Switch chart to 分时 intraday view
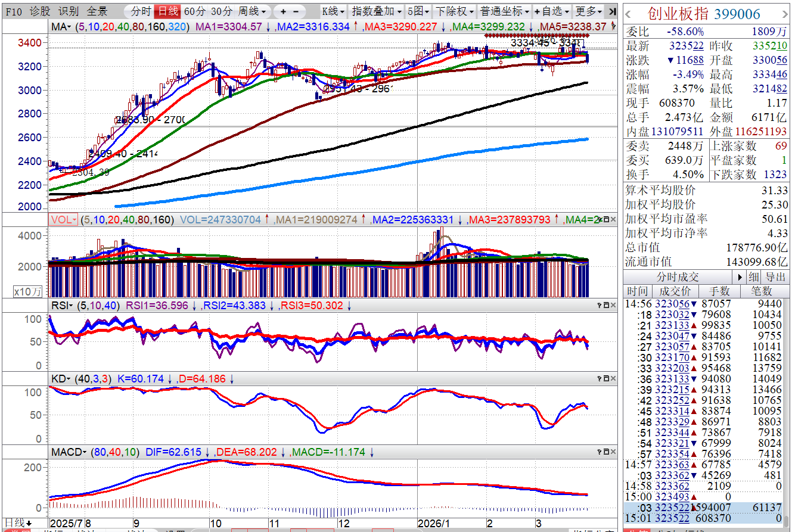The image size is (792, 532). click(x=141, y=11)
